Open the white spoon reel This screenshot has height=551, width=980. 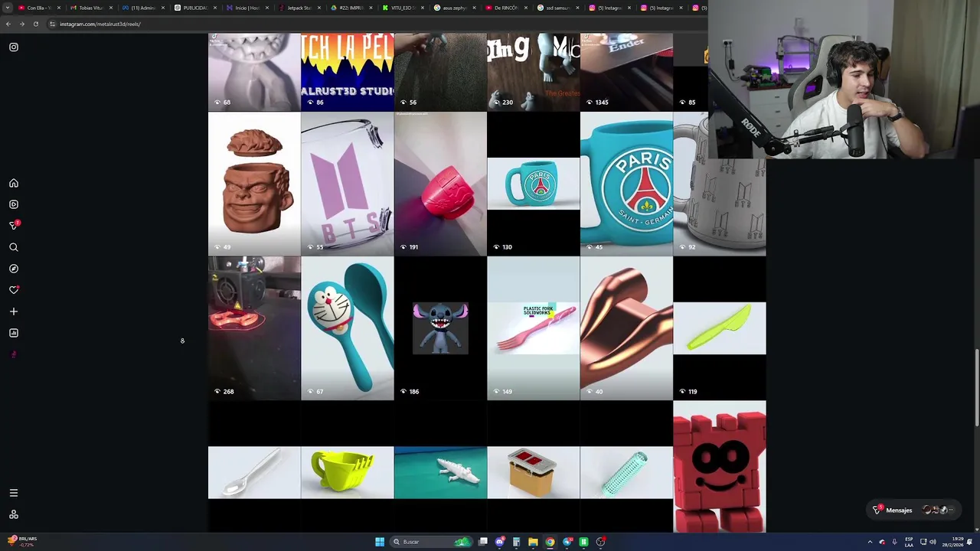pyautogui.click(x=254, y=467)
